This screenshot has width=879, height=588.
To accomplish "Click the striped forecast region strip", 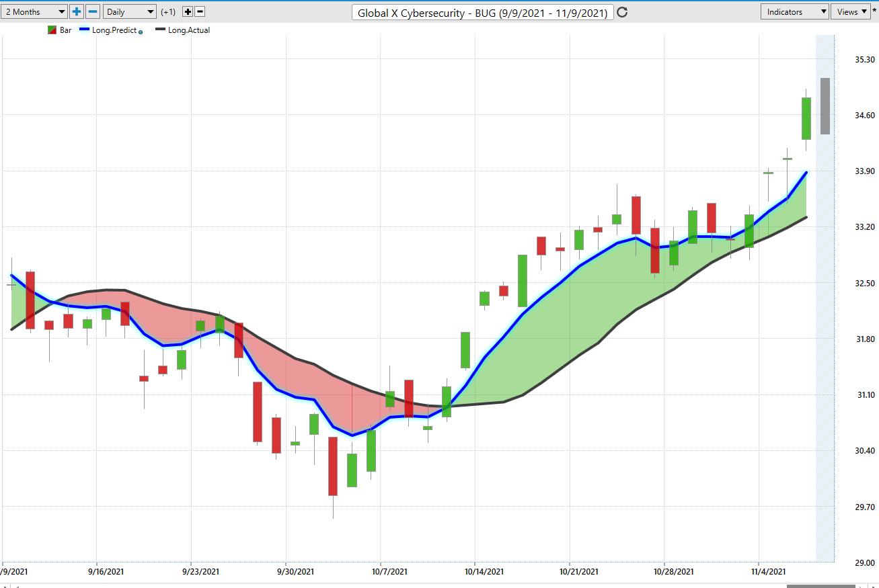I will click(x=825, y=298).
